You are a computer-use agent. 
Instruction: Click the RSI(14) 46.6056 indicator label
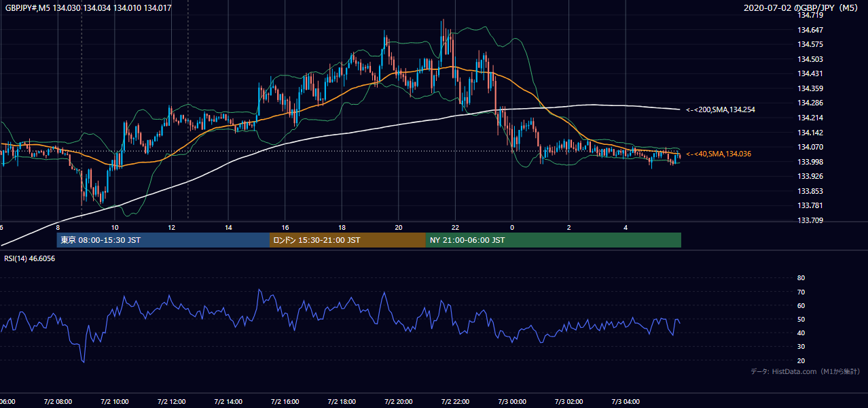30,258
